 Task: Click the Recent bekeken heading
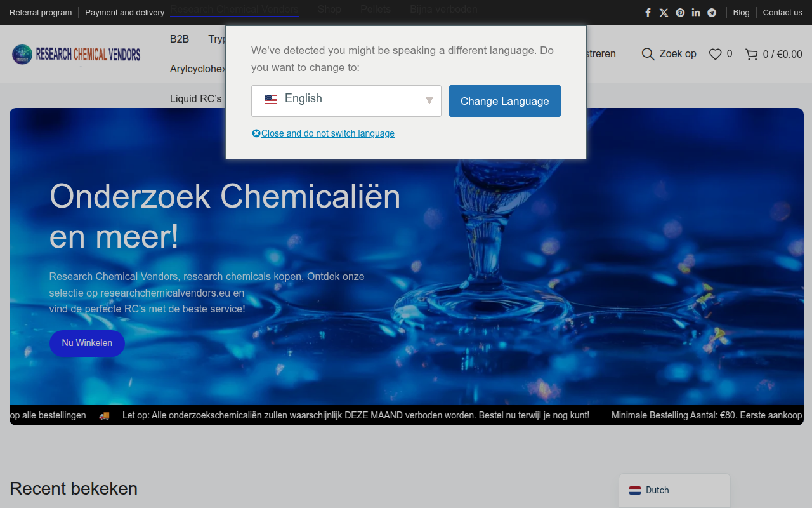(74, 488)
